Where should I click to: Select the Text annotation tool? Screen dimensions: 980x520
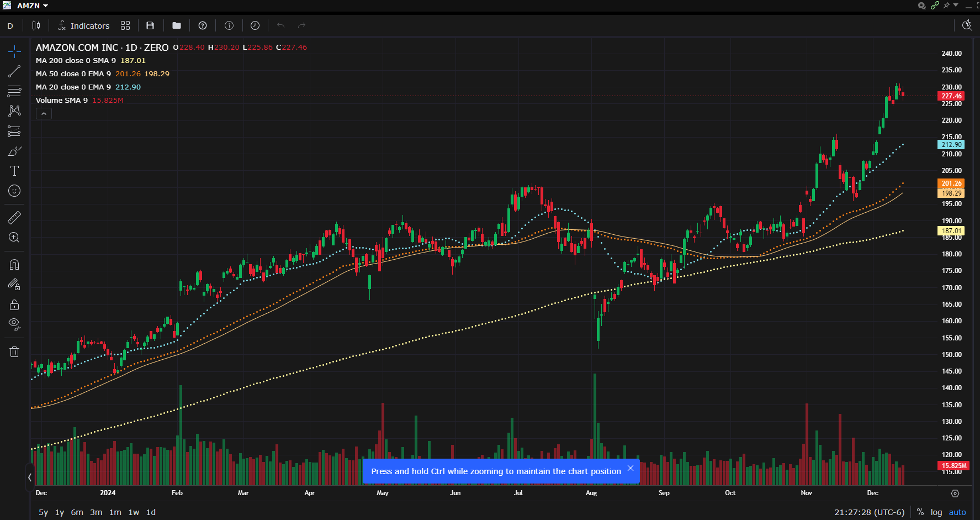pos(14,171)
